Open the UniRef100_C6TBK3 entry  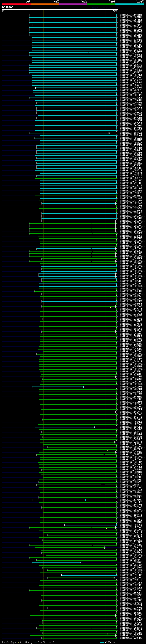(x=131, y=20)
